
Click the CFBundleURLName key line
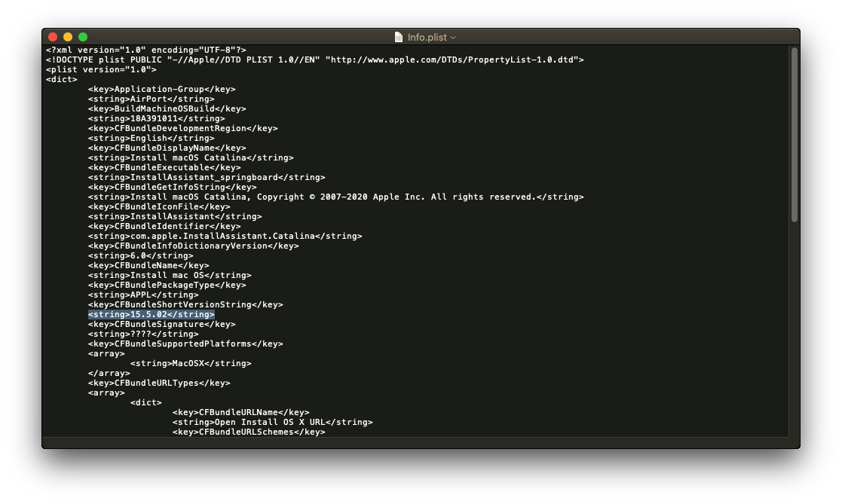[241, 412]
